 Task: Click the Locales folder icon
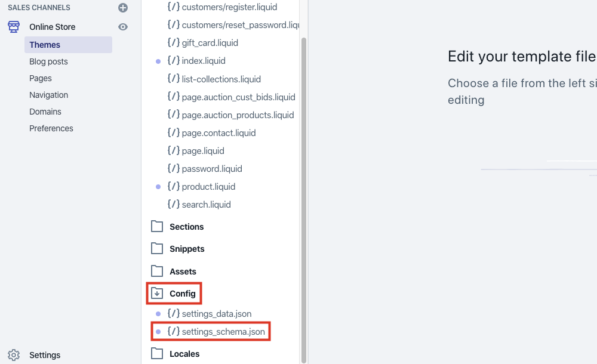point(157,353)
